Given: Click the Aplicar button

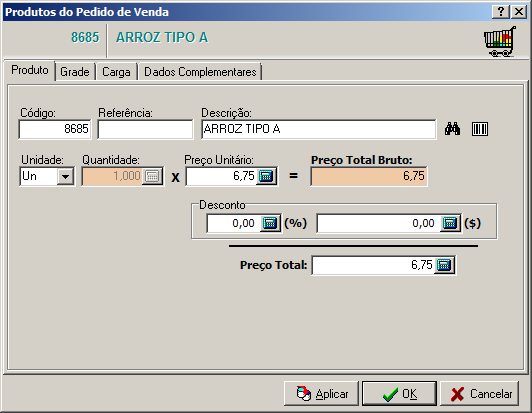Looking at the screenshot, I should 321,394.
